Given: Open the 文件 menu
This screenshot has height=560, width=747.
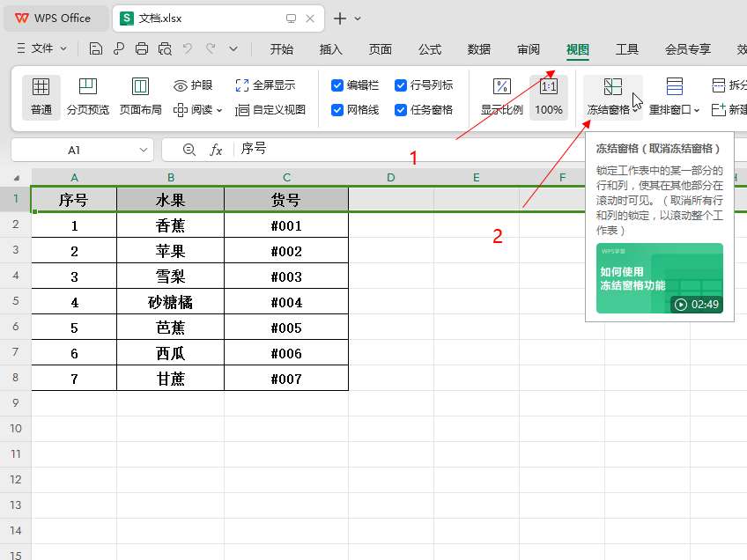Looking at the screenshot, I should click(x=42, y=48).
